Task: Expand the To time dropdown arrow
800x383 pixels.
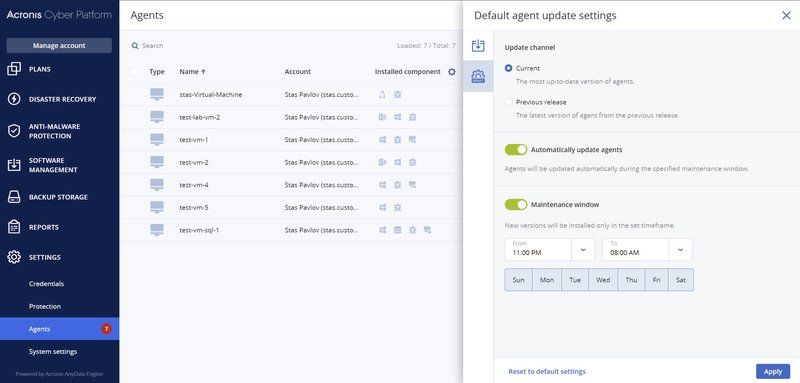Action: click(x=681, y=250)
